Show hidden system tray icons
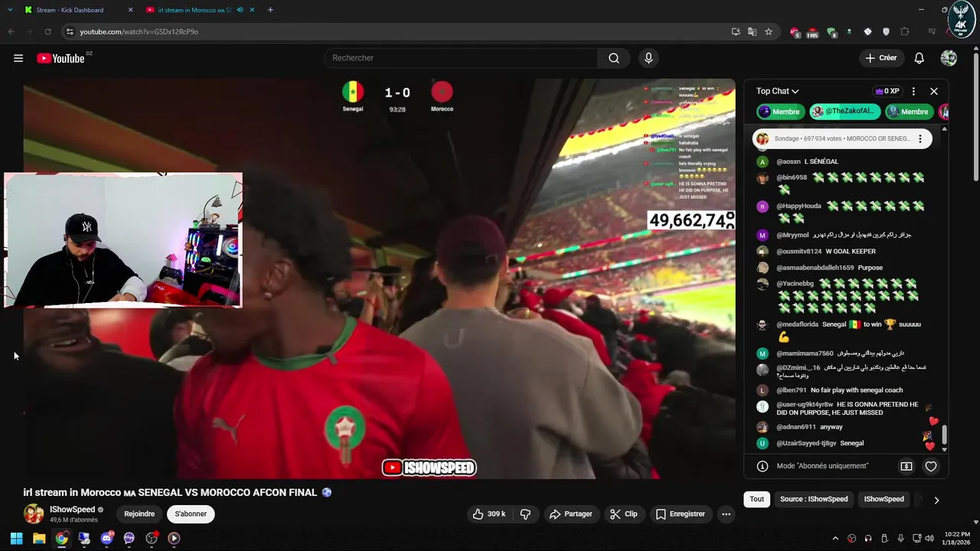This screenshot has width=980, height=551. click(x=835, y=538)
